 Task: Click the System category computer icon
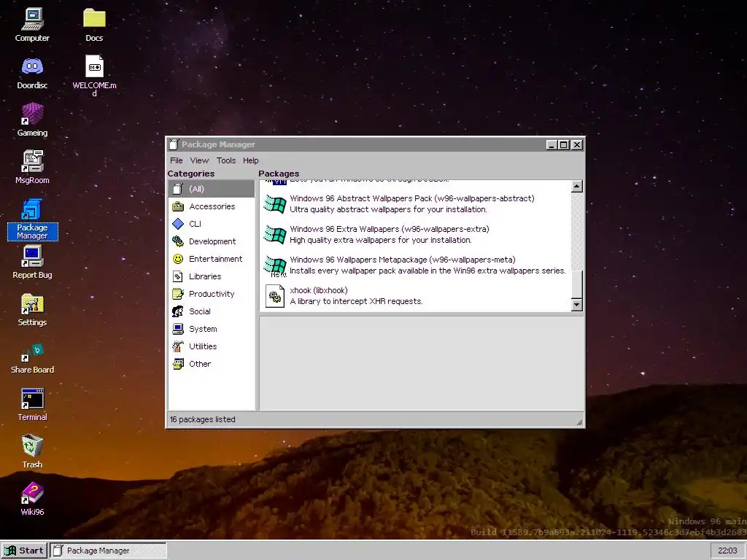click(178, 329)
